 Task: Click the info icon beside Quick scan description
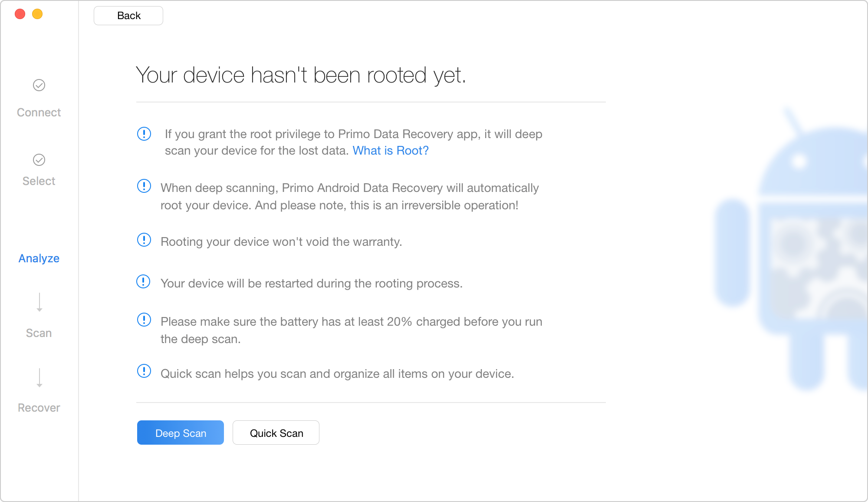(144, 371)
